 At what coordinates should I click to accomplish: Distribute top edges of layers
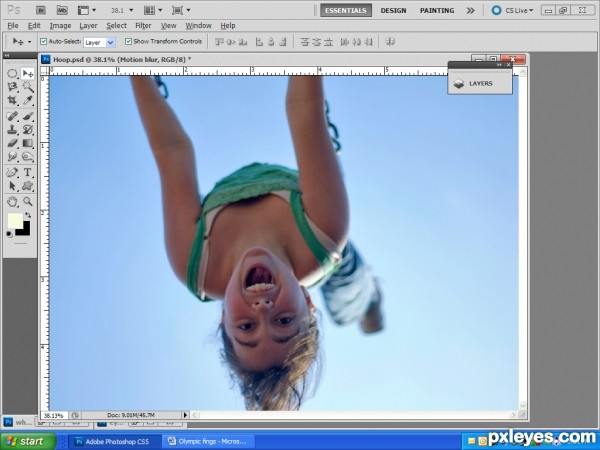coord(305,42)
